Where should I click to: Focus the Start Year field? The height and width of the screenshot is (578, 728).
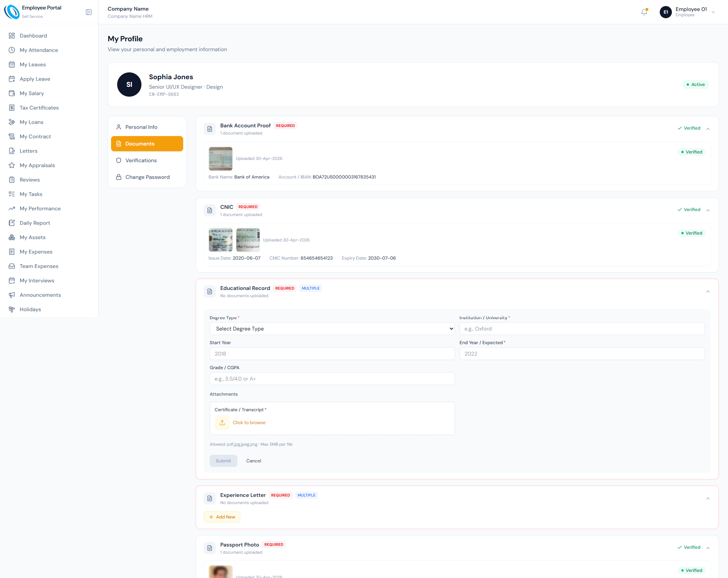[x=332, y=354]
